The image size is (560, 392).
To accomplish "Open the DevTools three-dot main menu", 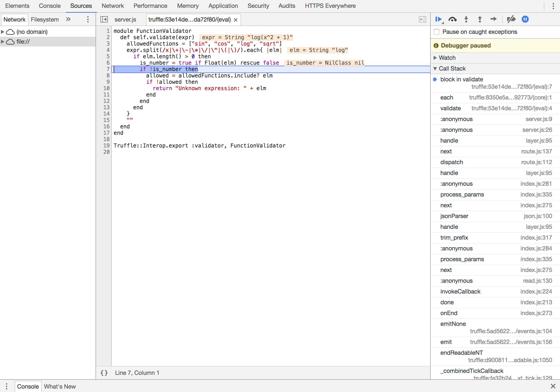I will pyautogui.click(x=553, y=6).
